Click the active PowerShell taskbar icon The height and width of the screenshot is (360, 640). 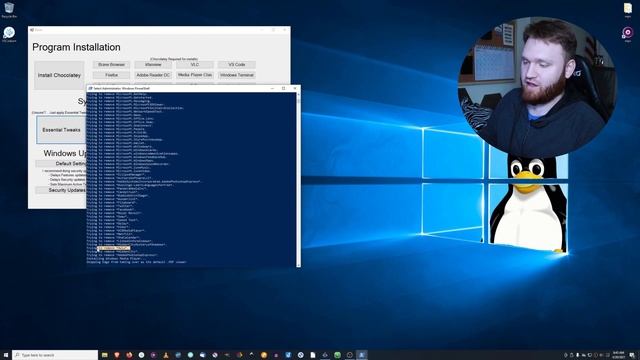pos(362,355)
